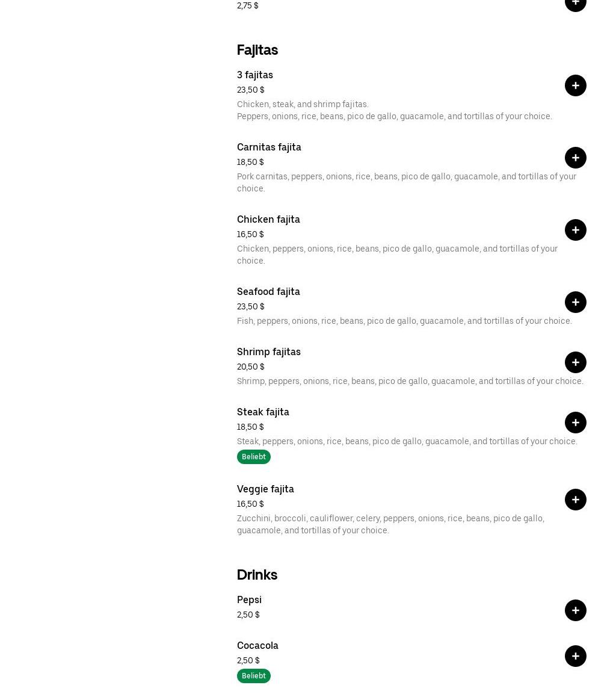The height and width of the screenshot is (694, 616).
Task: Click plus button beside 2,75 $ item
Action: [x=575, y=3]
